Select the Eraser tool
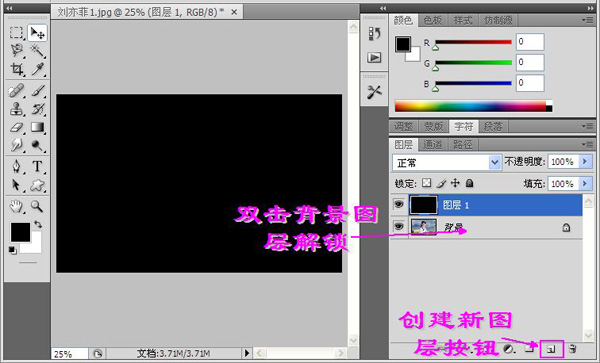600x363 pixels. point(16,127)
